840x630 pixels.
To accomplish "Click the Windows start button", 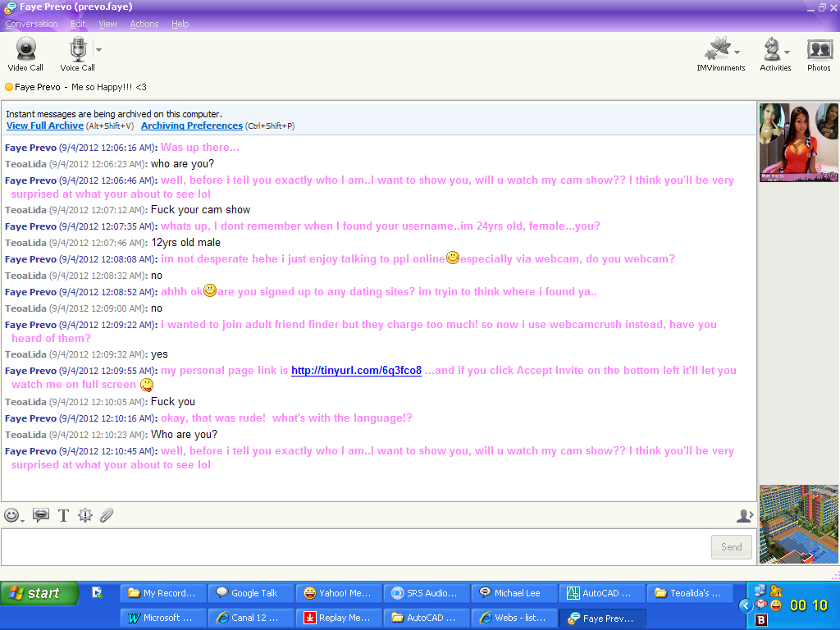I will pos(39,594).
